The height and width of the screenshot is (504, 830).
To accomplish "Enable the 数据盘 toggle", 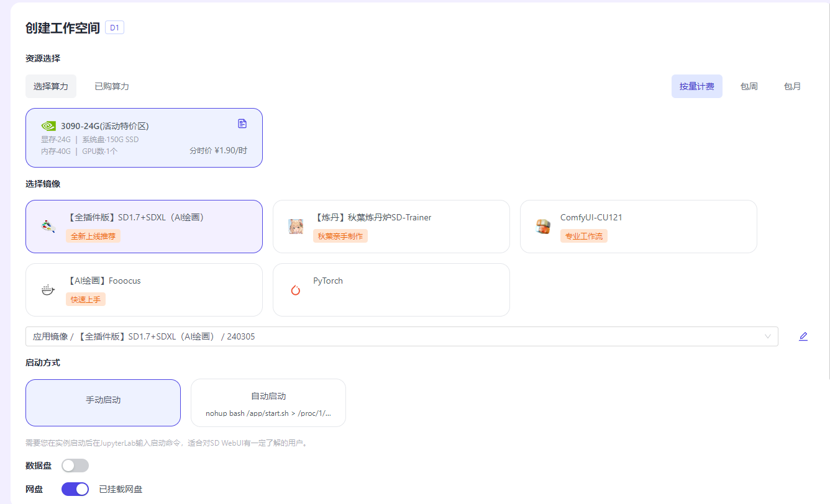I will (x=75, y=465).
